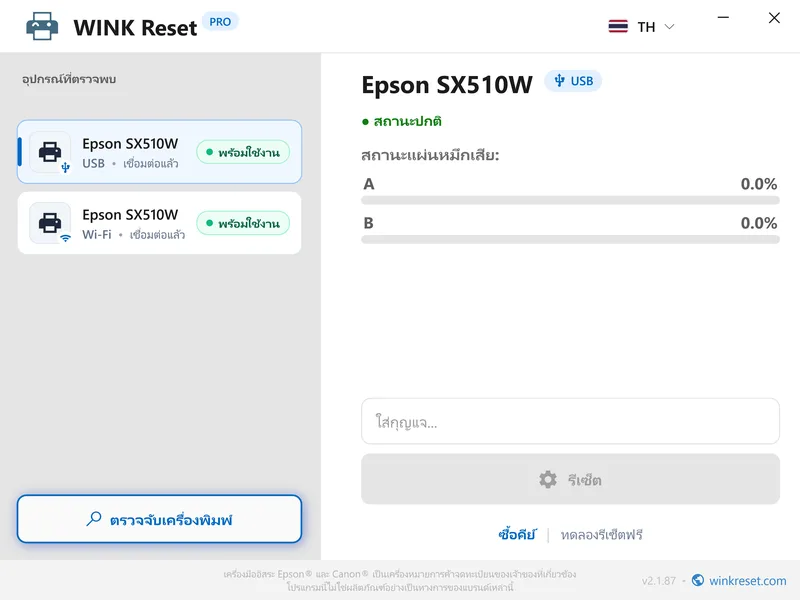Click the USB connection badge beside the printer title
Image resolution: width=800 pixels, height=600 pixels.
573,81
